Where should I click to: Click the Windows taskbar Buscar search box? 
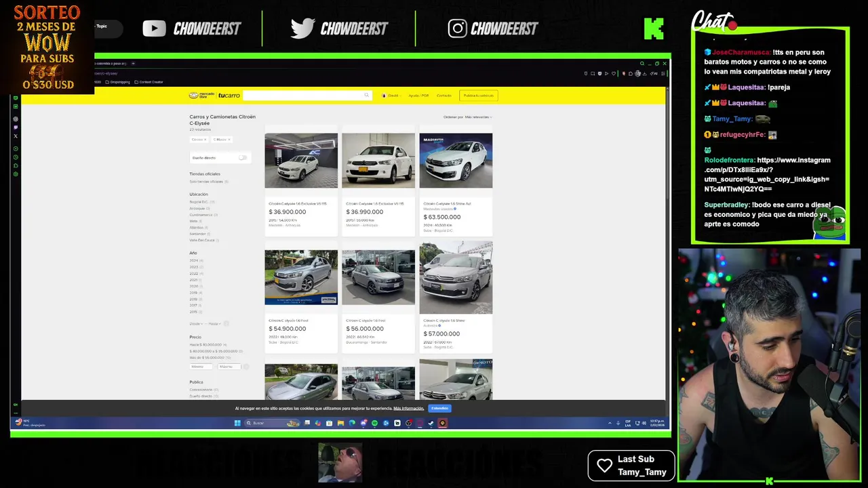(273, 423)
